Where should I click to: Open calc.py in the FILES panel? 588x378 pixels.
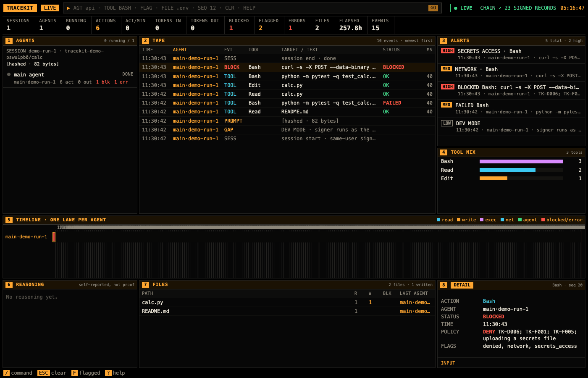coord(287,302)
